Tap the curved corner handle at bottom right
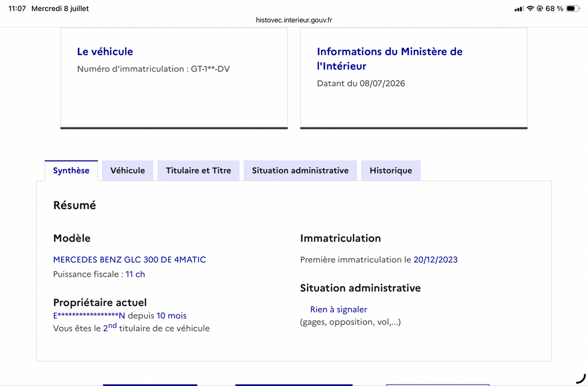Viewport: 588px width, 386px height. click(581, 378)
